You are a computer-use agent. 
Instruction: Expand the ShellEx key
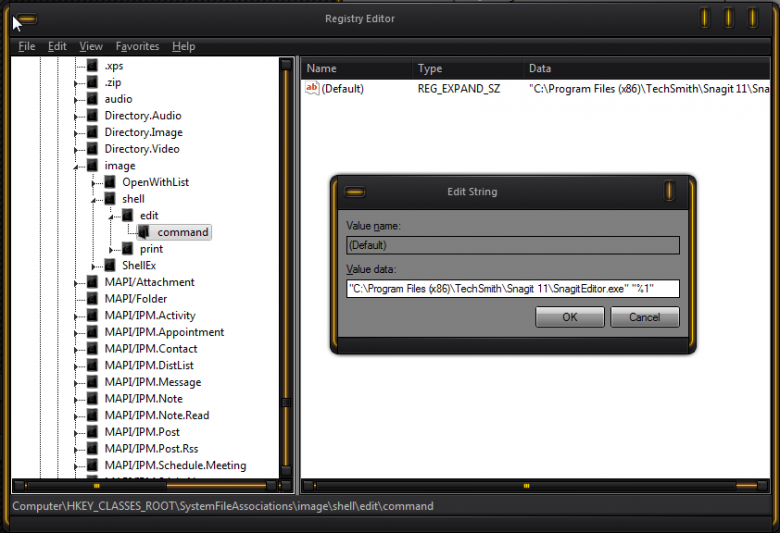click(94, 267)
